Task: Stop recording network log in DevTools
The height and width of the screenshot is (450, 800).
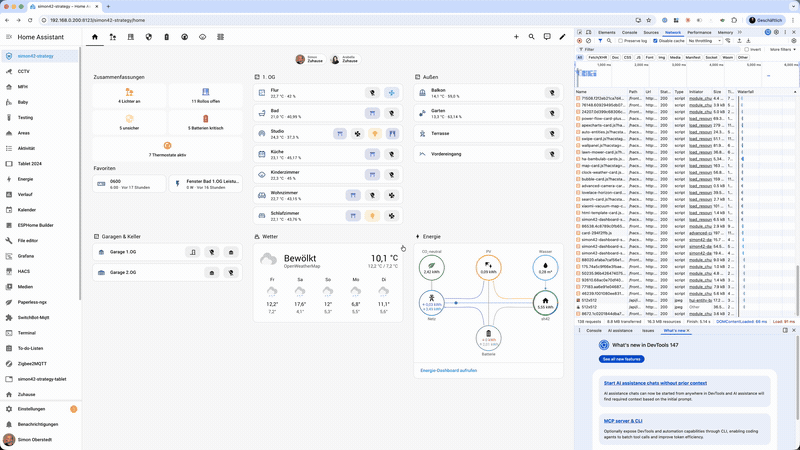Action: point(579,41)
